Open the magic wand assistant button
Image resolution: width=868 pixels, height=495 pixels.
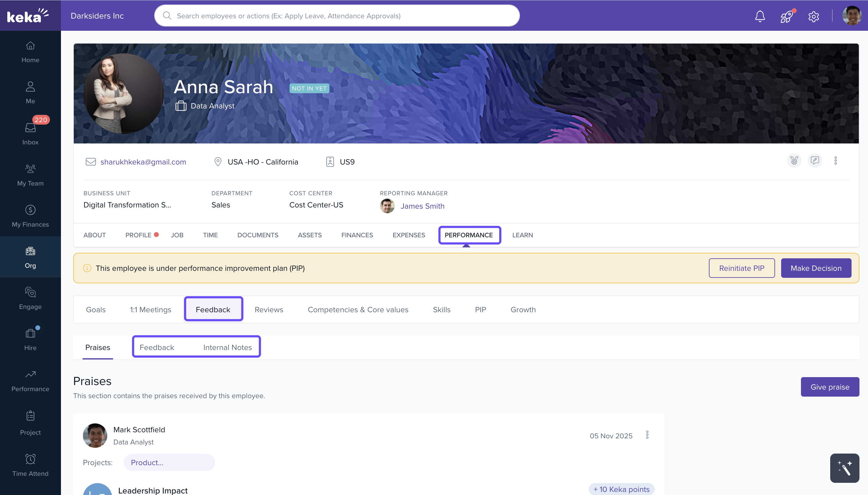tap(844, 468)
